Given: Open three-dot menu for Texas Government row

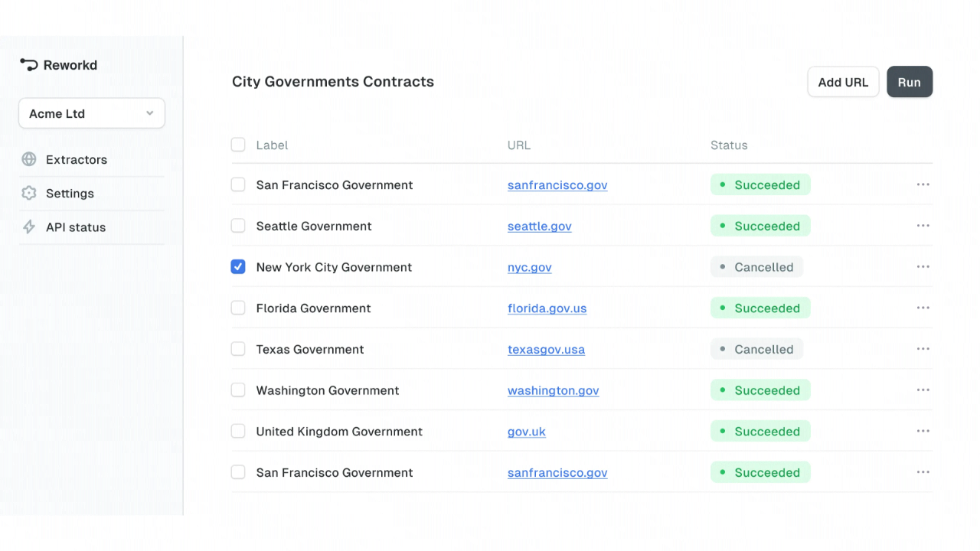Looking at the screenshot, I should [923, 349].
